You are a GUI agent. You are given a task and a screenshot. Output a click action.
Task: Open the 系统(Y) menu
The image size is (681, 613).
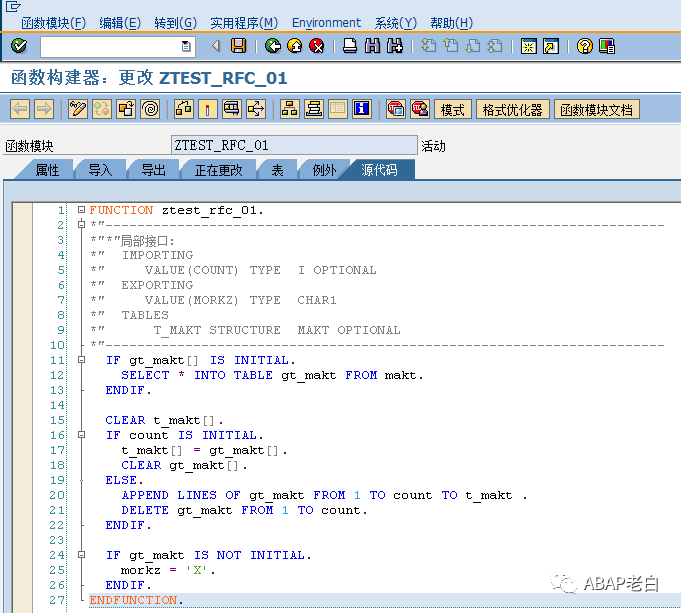click(x=396, y=23)
